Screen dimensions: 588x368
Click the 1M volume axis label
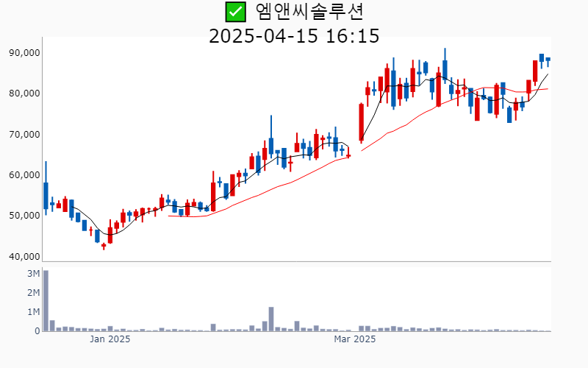(33, 312)
